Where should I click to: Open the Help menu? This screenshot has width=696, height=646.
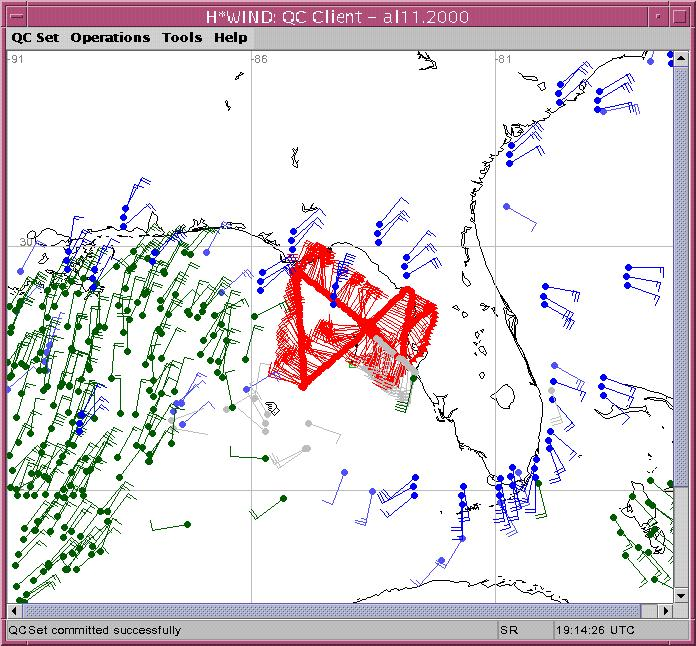pos(230,38)
